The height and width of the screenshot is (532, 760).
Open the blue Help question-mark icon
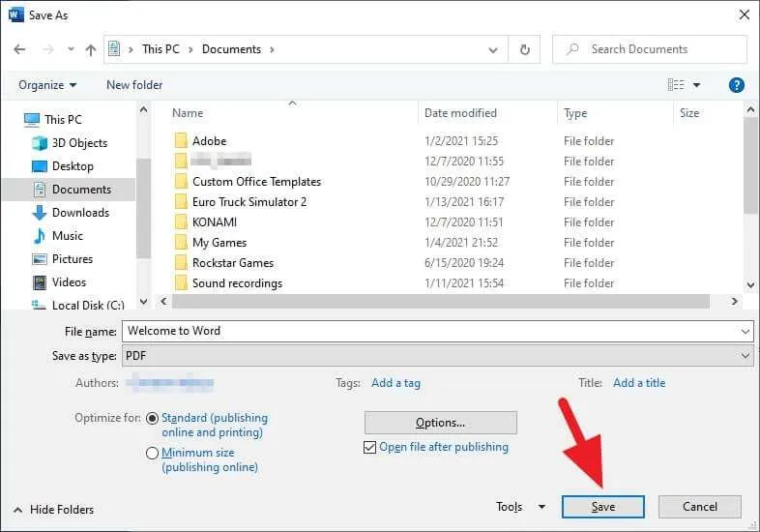point(736,85)
